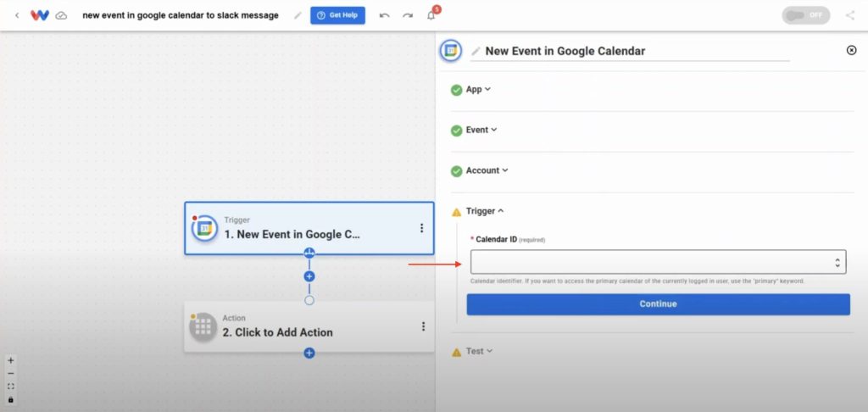Expand the Event section
Viewport: 868px width, 412px height.
pos(481,130)
